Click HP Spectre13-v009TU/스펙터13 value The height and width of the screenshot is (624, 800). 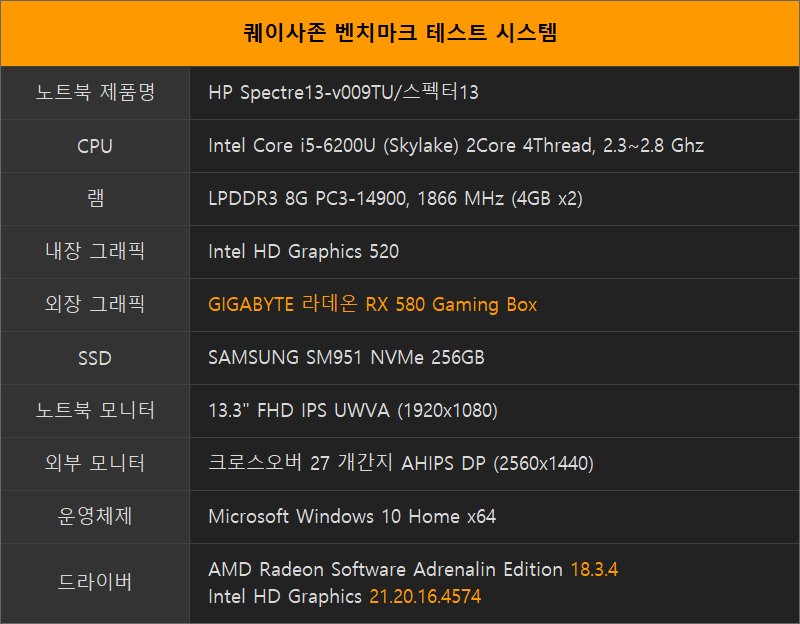pos(343,92)
